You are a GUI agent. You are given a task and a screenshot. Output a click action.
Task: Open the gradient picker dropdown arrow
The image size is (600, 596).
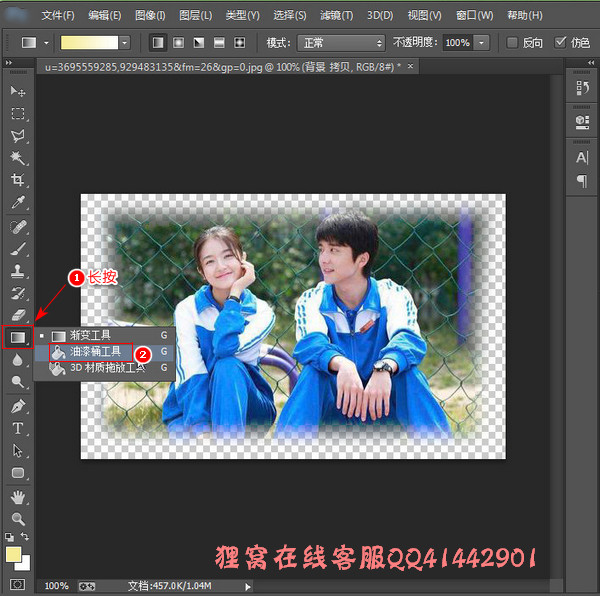click(x=125, y=43)
